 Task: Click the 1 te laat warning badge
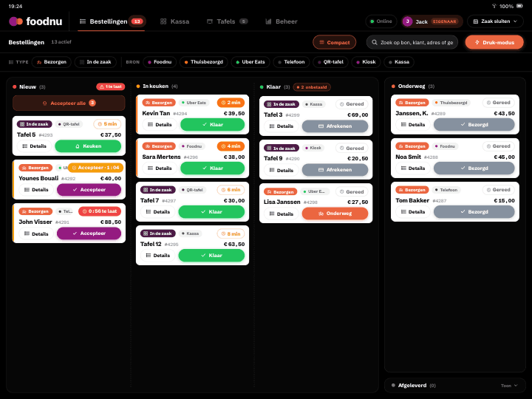pyautogui.click(x=111, y=87)
